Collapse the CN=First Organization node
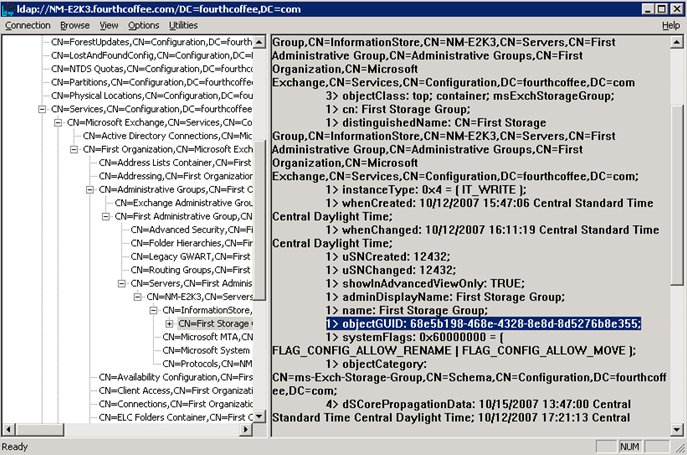 [74, 149]
